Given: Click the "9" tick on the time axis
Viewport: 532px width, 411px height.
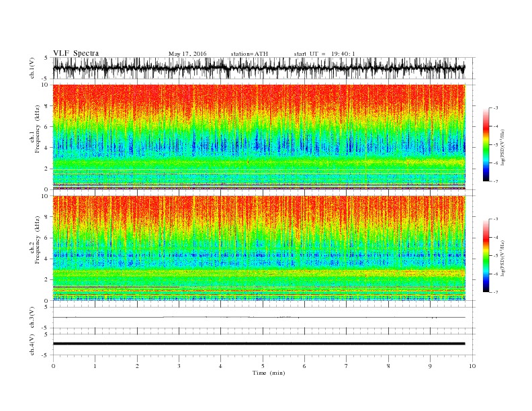Looking at the screenshot, I should [430, 366].
